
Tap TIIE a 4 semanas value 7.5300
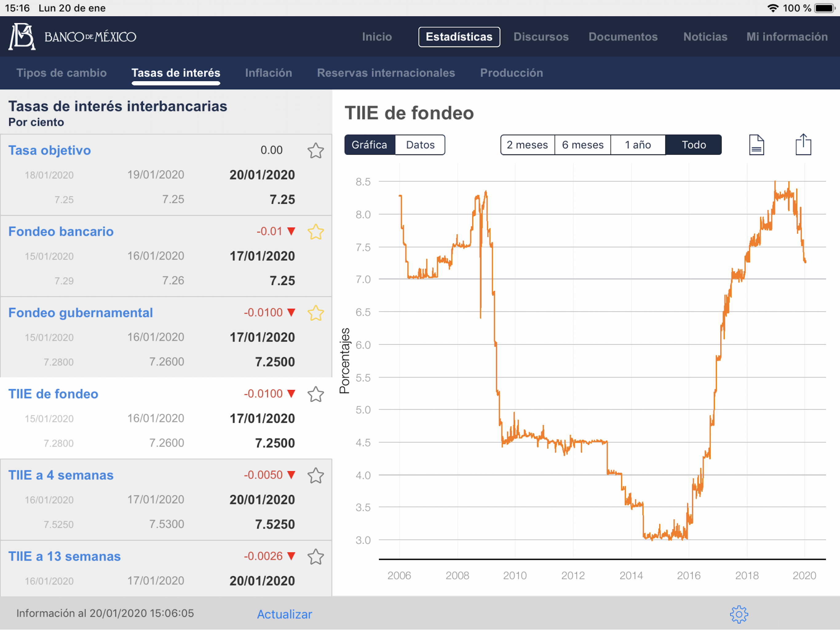pos(166,524)
